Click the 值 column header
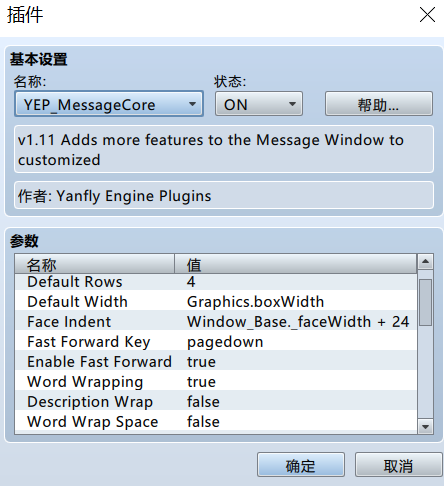 click(296, 264)
